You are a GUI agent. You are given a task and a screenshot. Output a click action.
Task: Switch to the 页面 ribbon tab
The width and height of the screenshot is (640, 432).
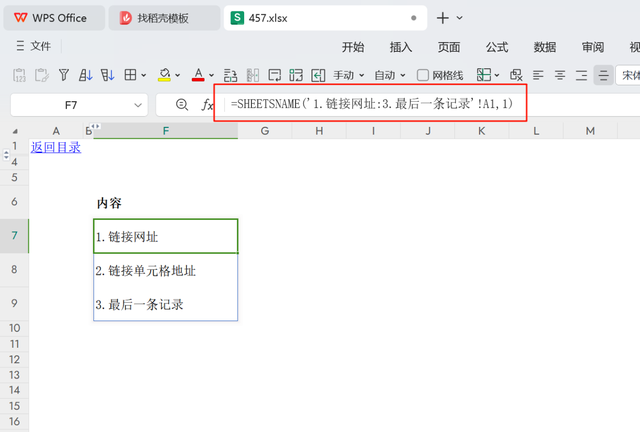(449, 47)
